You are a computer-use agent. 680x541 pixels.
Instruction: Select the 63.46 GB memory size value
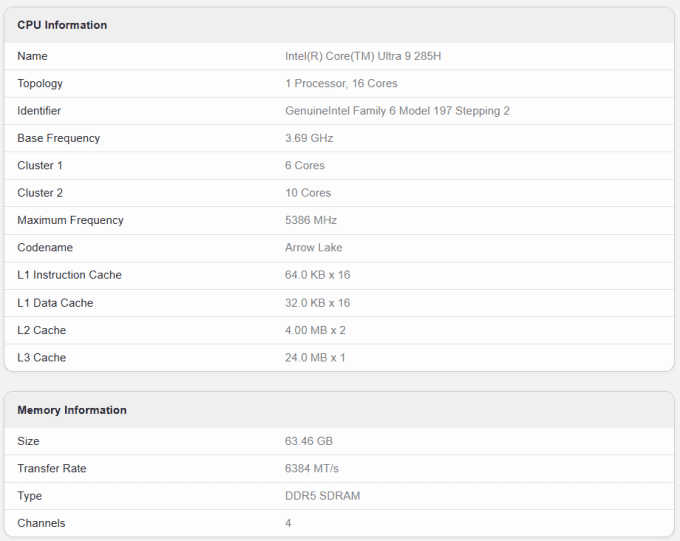coord(309,441)
